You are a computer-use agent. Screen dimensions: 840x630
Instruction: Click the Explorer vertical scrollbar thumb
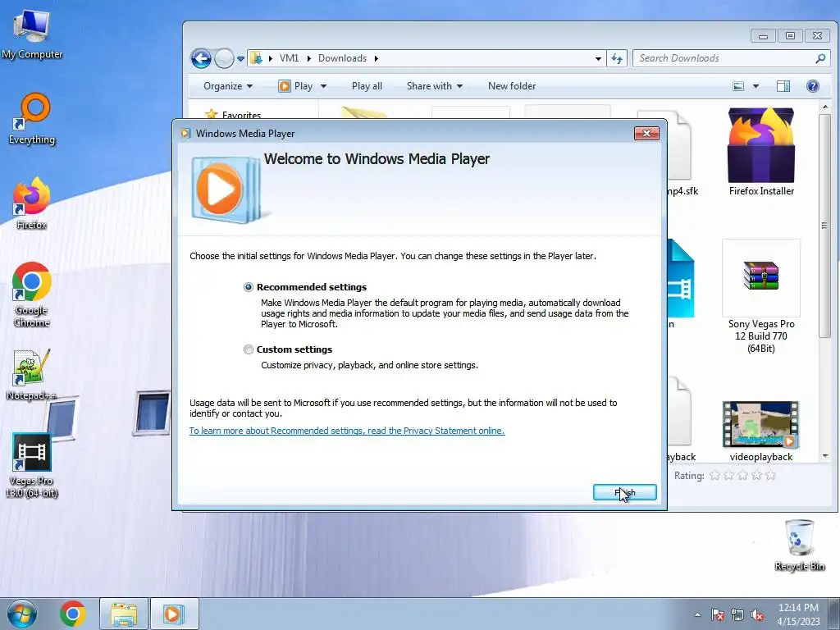click(824, 225)
